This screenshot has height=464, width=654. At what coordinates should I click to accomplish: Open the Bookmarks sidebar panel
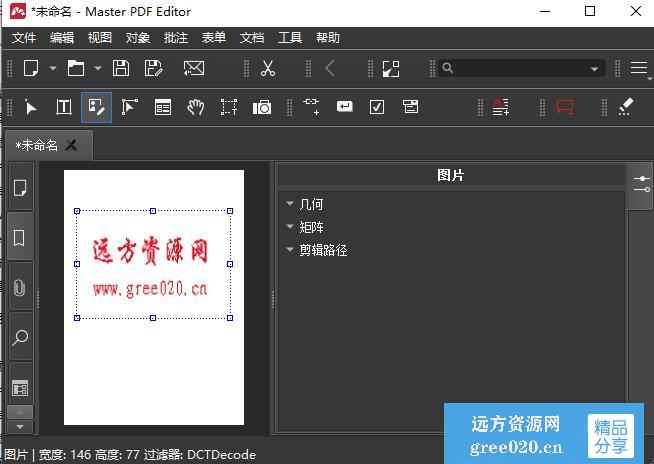pos(19,238)
